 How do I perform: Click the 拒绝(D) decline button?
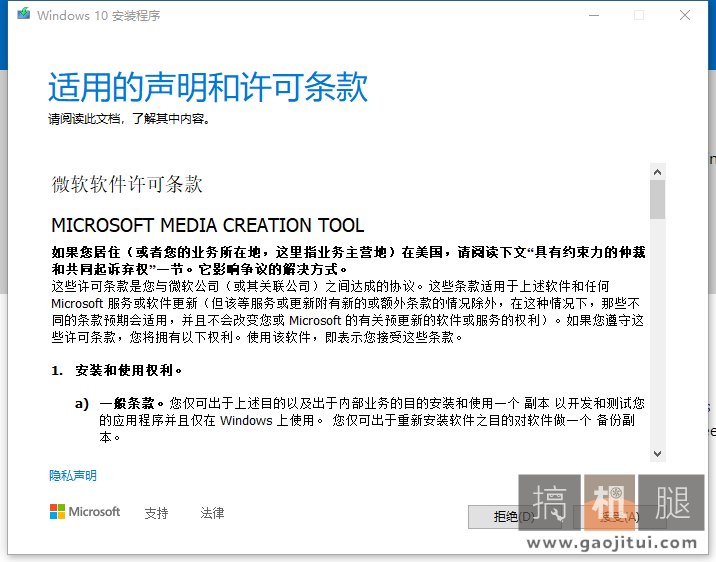515,517
